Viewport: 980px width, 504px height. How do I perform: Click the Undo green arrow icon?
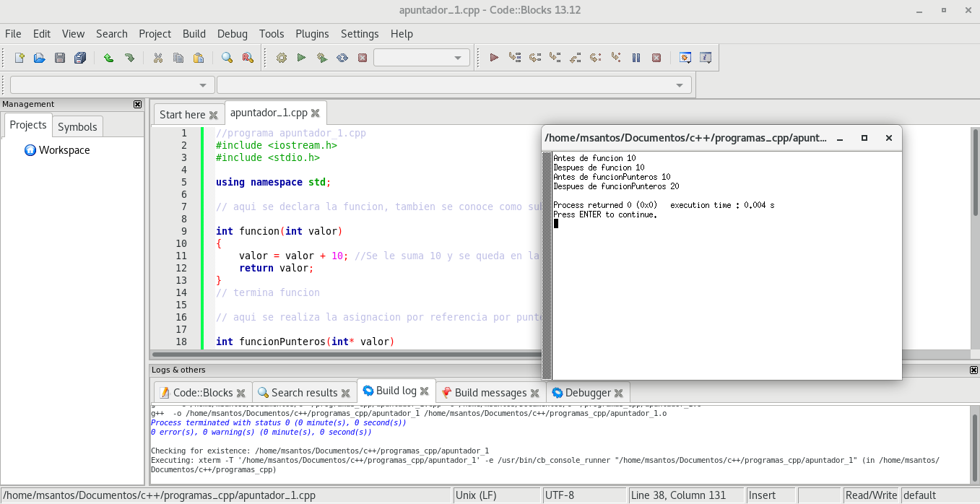[108, 58]
